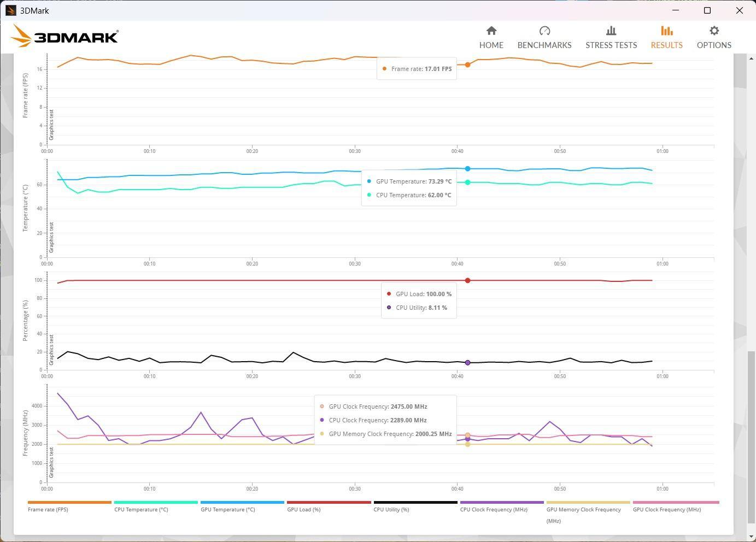Open Stress Tests bar chart icon

tap(611, 31)
